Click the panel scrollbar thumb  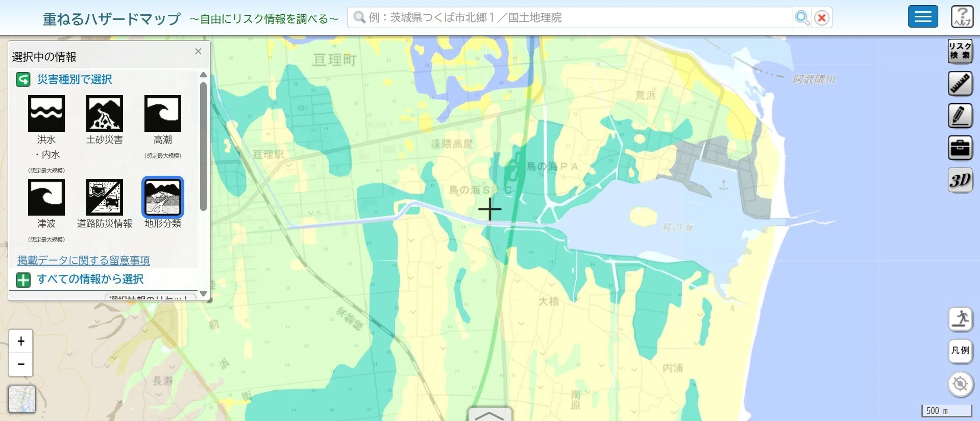click(203, 147)
